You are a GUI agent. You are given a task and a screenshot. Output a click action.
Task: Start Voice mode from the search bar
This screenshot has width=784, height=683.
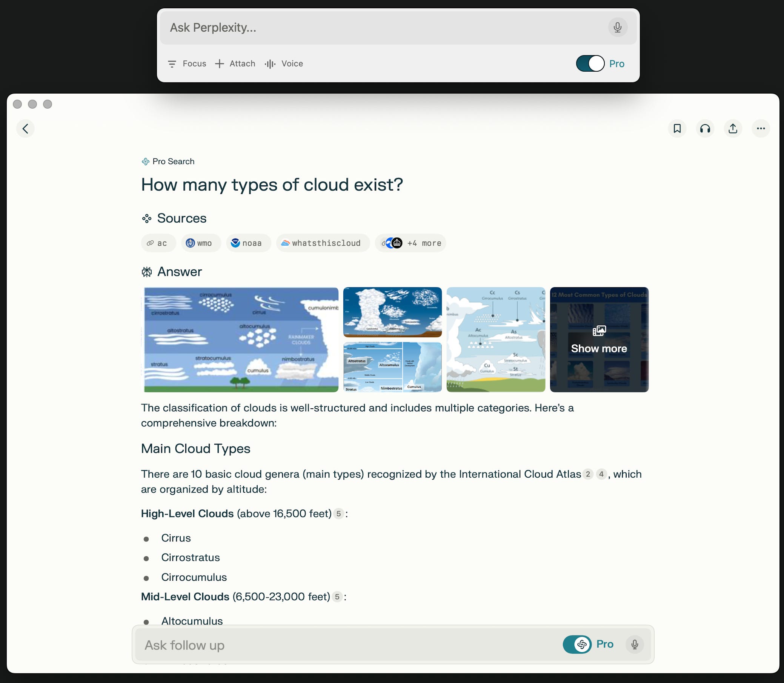point(284,64)
